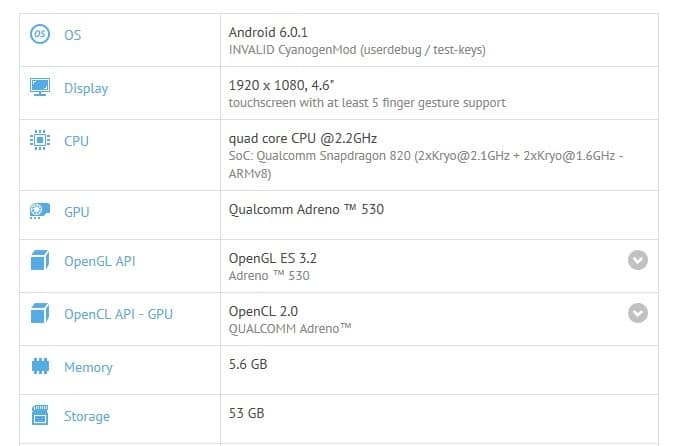This screenshot has height=446, width=678.
Task: Click the Storage label text
Action: tap(87, 416)
